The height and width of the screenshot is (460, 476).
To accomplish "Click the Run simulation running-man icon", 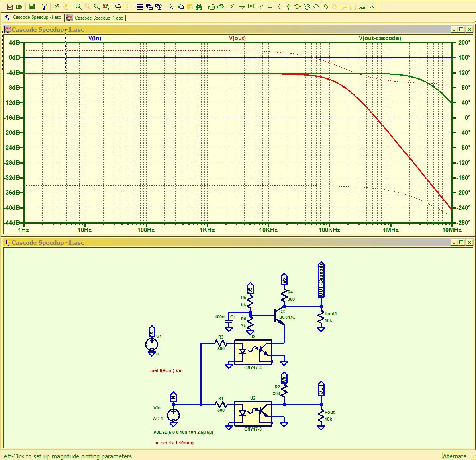I will (x=56, y=7).
